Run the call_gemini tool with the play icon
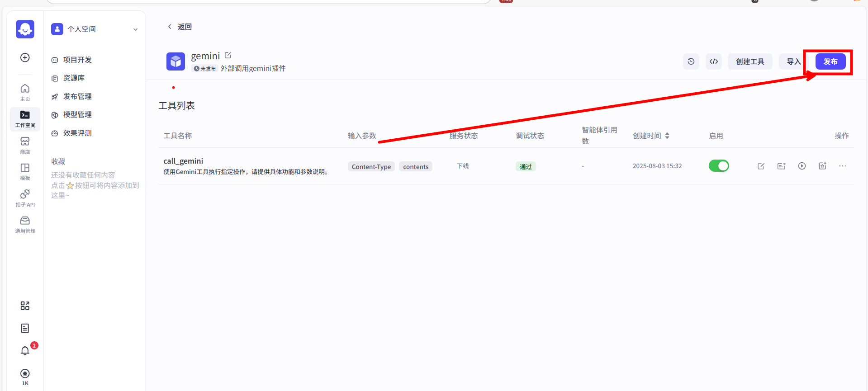This screenshot has width=868, height=391. click(802, 166)
